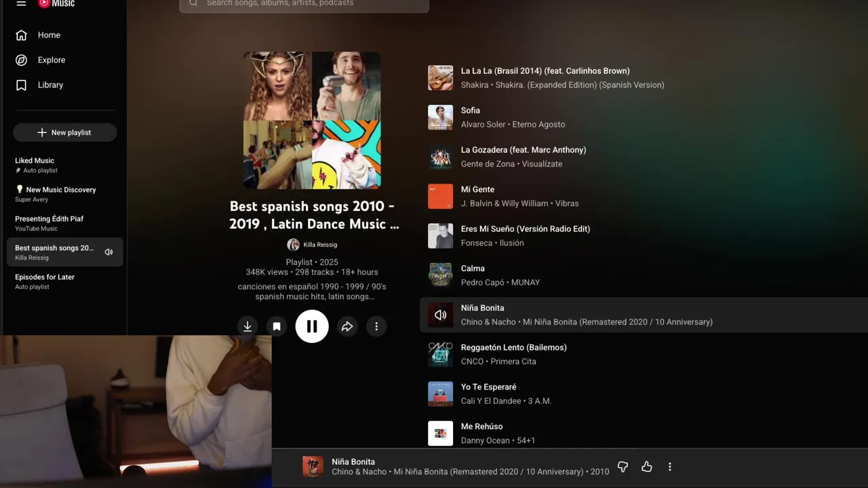
Task: Click Sofia album thumbnail
Action: coord(440,117)
